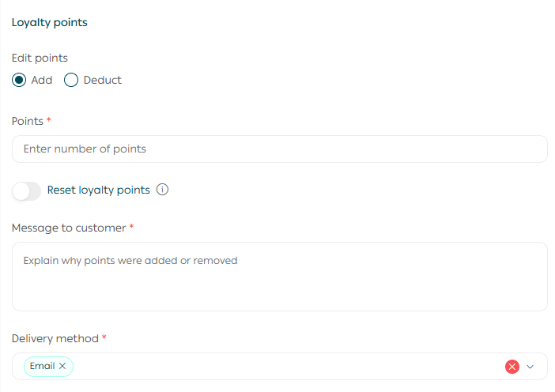Expand the Delivery method dropdown chevron

tap(530, 366)
